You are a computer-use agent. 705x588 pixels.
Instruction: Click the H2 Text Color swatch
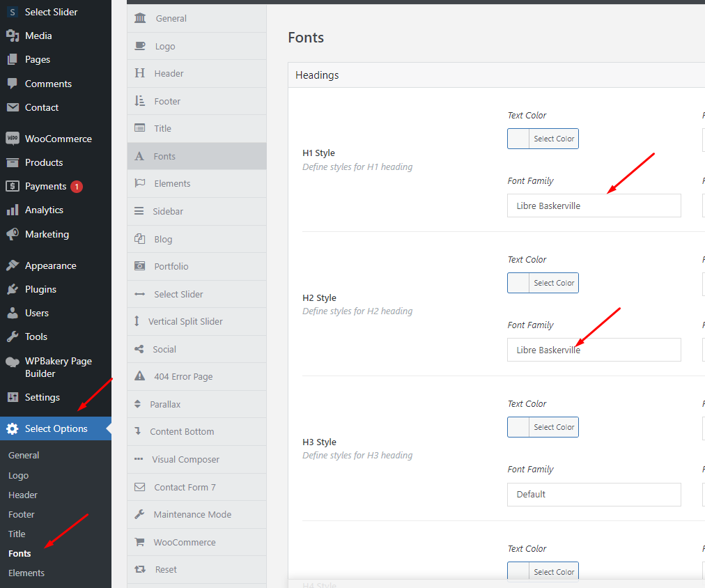pyautogui.click(x=518, y=283)
